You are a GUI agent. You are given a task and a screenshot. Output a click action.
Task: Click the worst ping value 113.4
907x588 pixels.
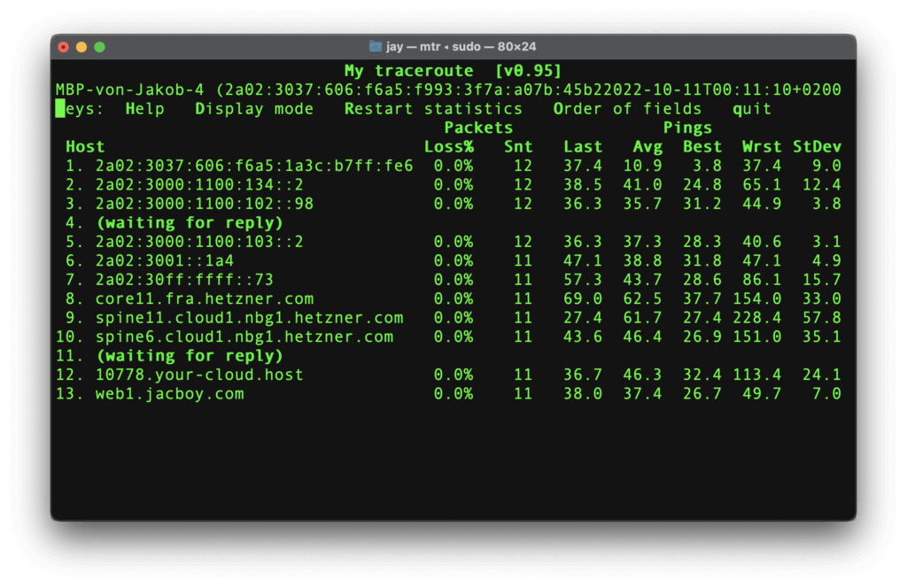click(756, 375)
